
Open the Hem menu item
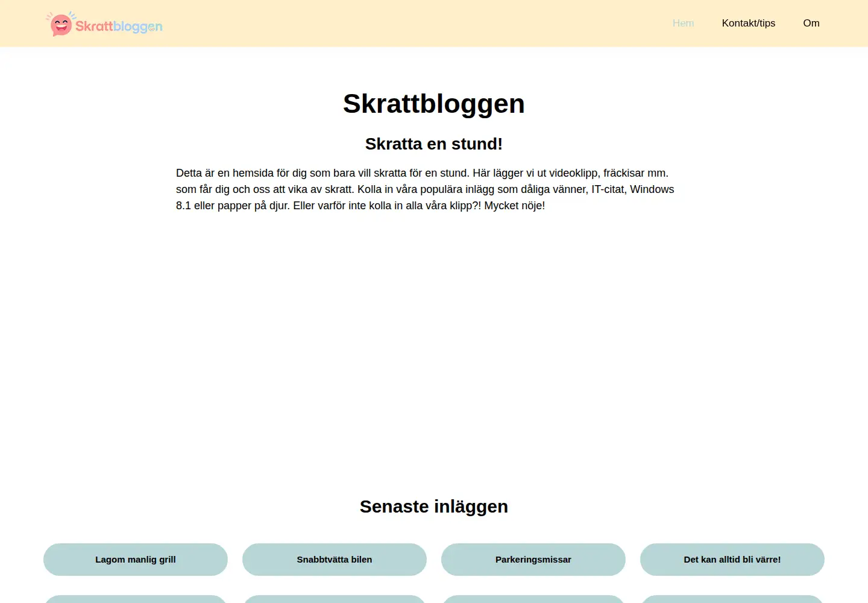(683, 24)
